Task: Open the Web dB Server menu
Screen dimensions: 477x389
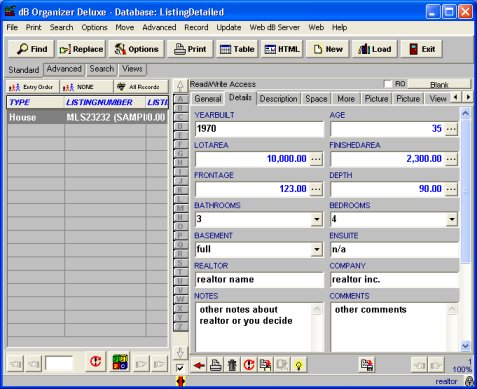Action: pyautogui.click(x=274, y=27)
